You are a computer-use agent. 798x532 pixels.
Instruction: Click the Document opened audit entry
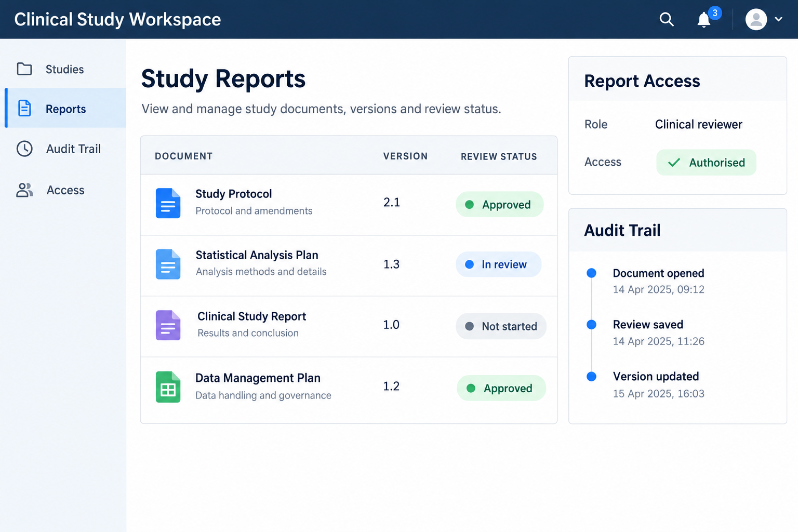[x=658, y=281]
